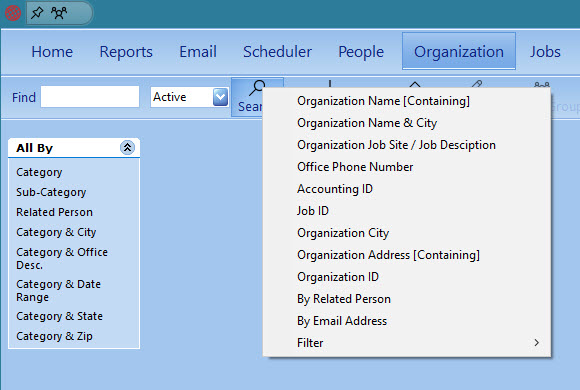Click the red globe application icon

13,13
